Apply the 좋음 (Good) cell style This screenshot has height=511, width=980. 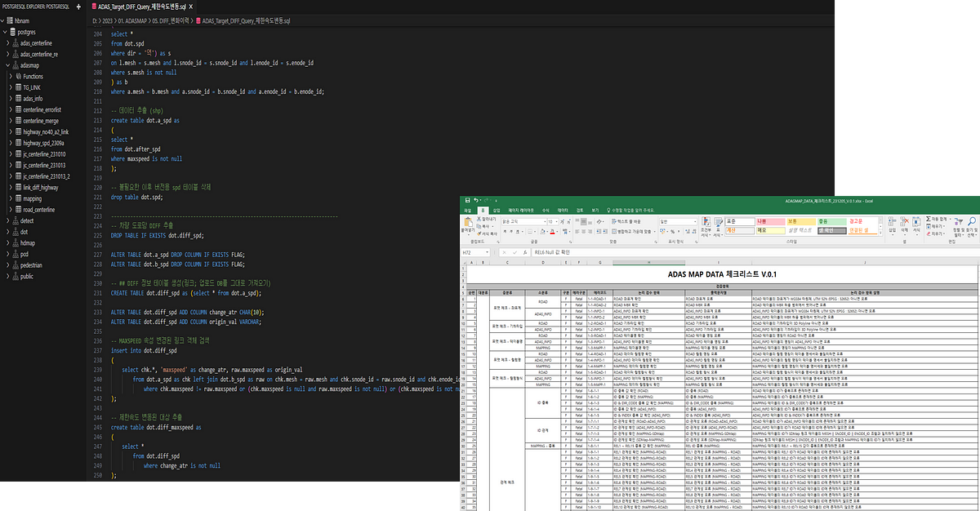[832, 221]
